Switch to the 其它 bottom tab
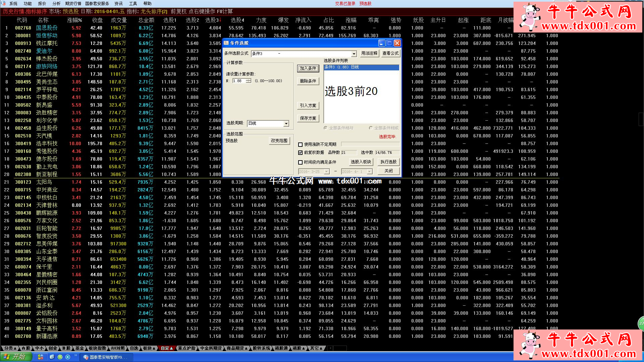This screenshot has width=644, height=362. point(316,348)
